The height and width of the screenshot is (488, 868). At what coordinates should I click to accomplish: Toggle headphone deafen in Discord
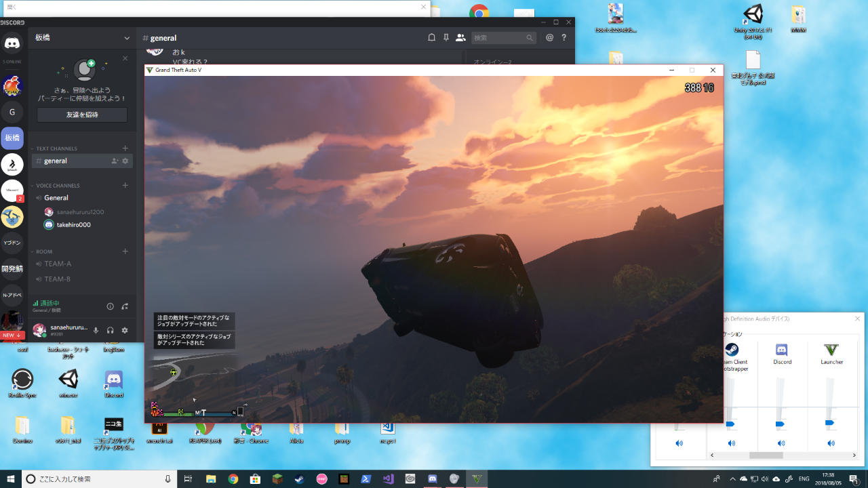[x=110, y=330]
